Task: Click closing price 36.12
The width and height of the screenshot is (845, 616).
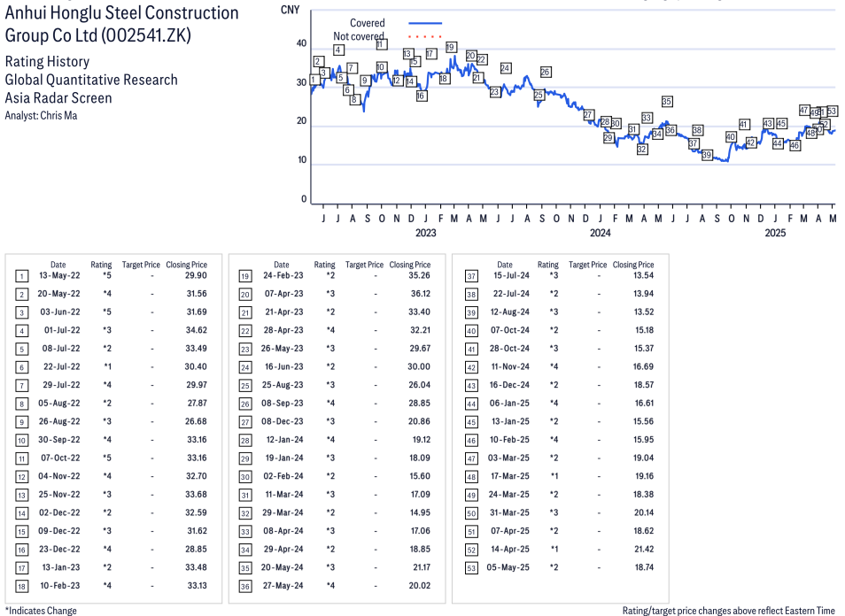Action: click(x=421, y=294)
